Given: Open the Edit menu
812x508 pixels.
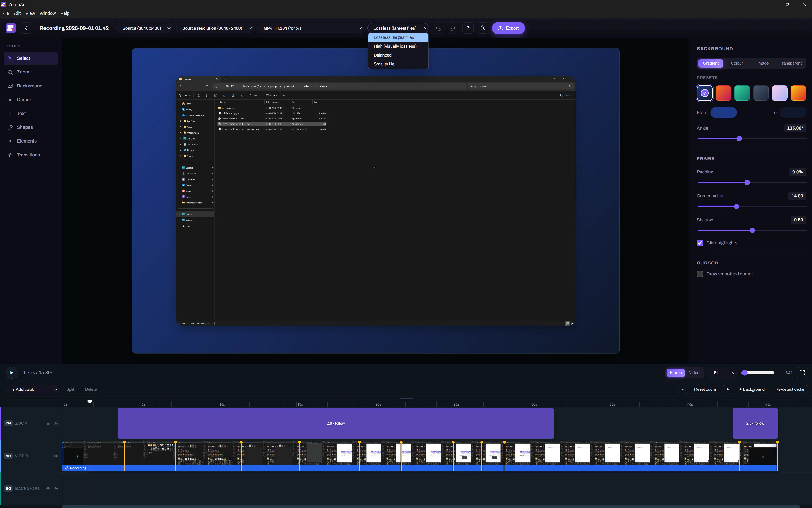Looking at the screenshot, I should tap(17, 13).
